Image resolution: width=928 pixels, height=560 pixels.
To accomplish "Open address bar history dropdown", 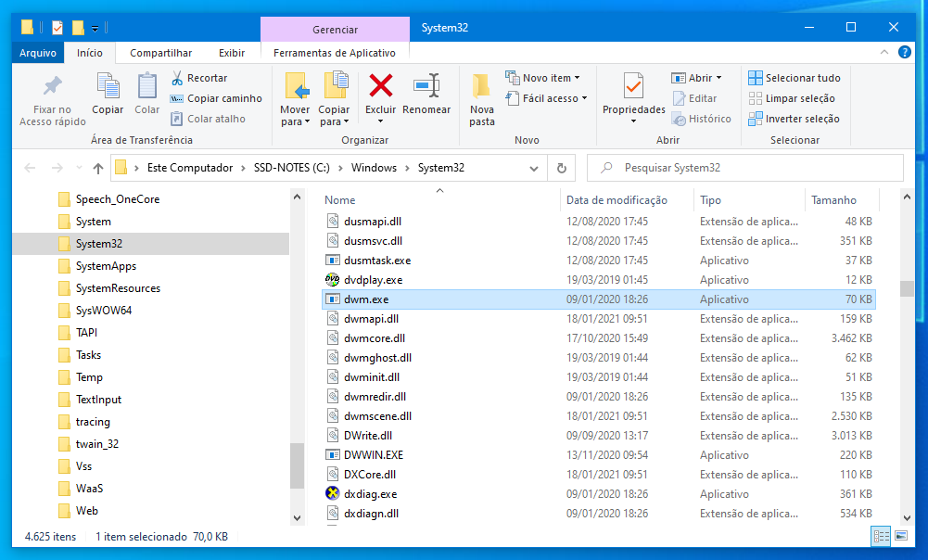I will (534, 168).
